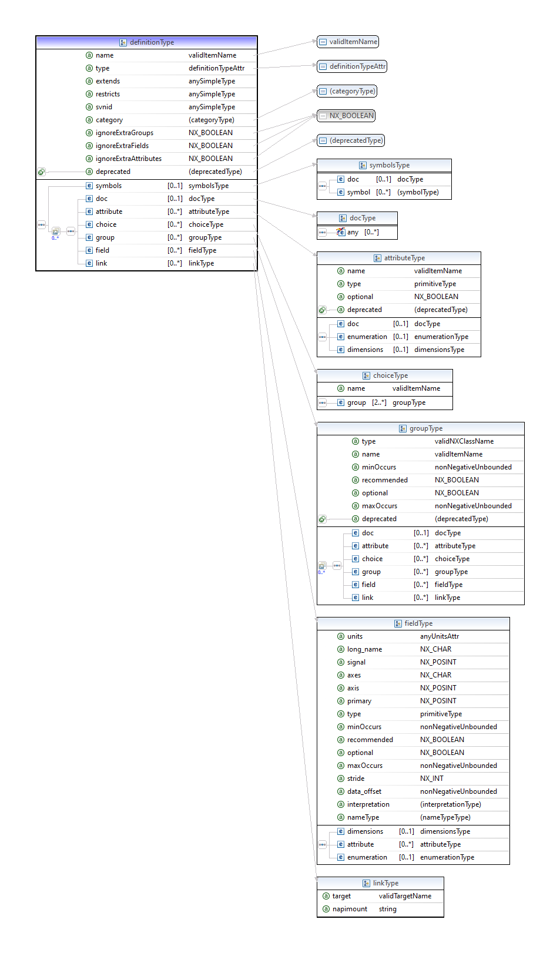This screenshot has height=953, width=560.
Task: Click the simple type icon in NX_BOOLEAN box
Action: click(x=323, y=116)
